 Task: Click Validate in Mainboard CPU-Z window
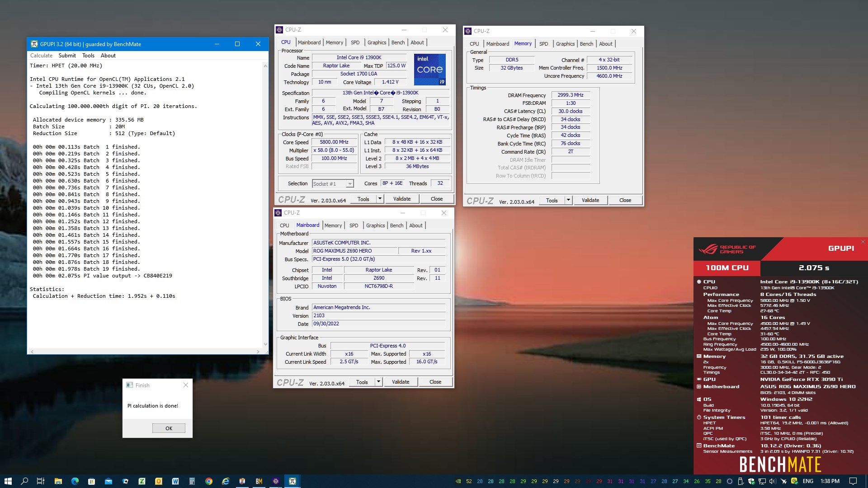[401, 382]
